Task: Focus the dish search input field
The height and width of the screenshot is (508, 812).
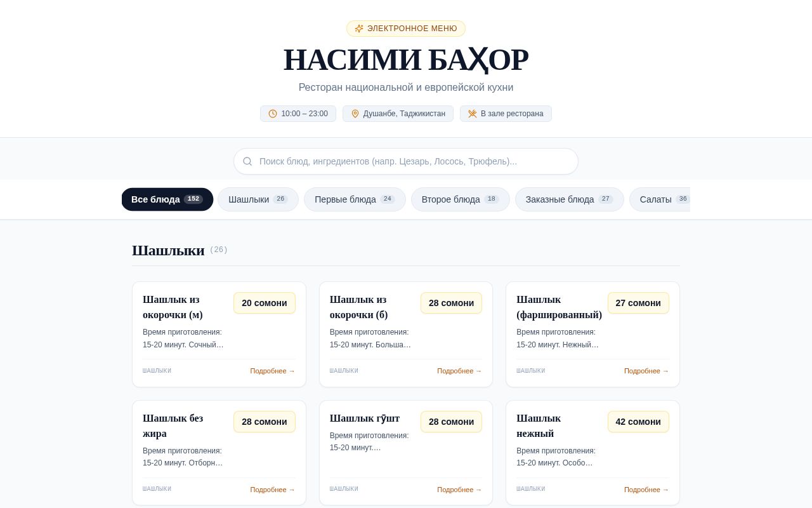Action: pos(406,161)
